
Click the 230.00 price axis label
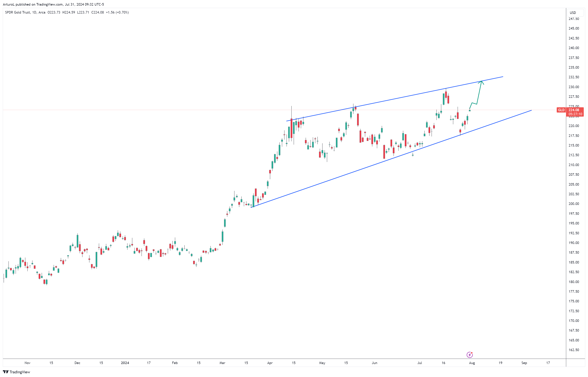coord(574,87)
